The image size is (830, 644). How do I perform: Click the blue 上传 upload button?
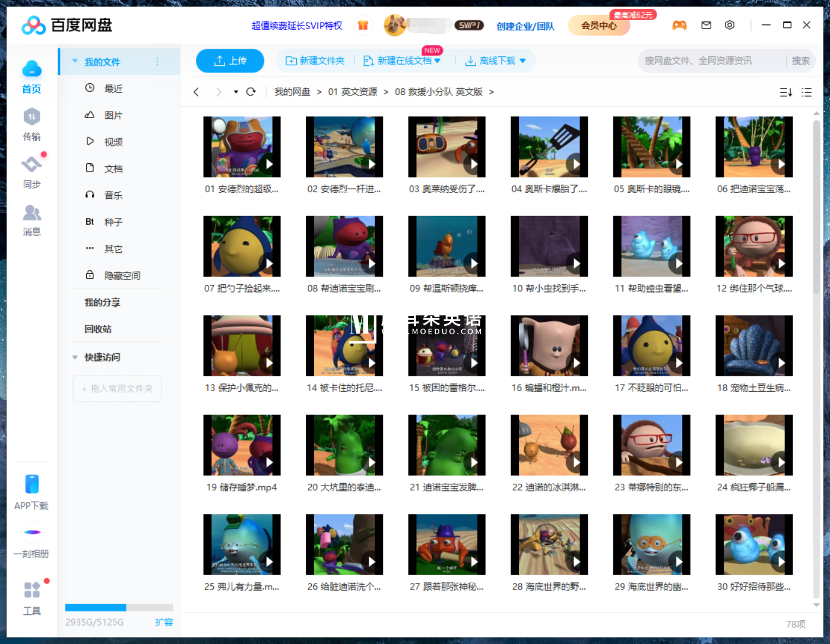point(230,61)
